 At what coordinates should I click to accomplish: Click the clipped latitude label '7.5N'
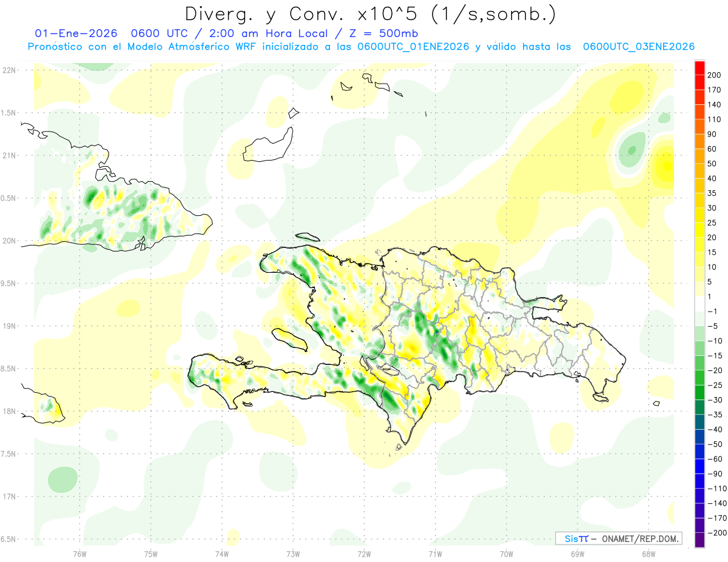click(9, 453)
